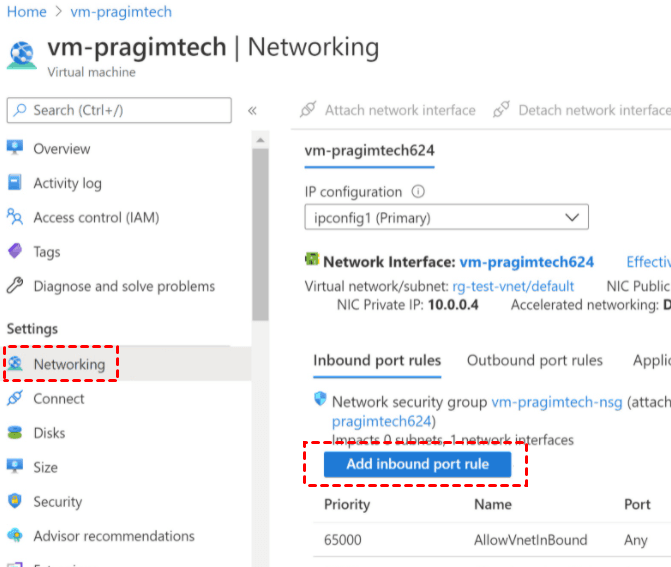
Task: Switch to Outbound port rules tab
Action: (x=535, y=361)
